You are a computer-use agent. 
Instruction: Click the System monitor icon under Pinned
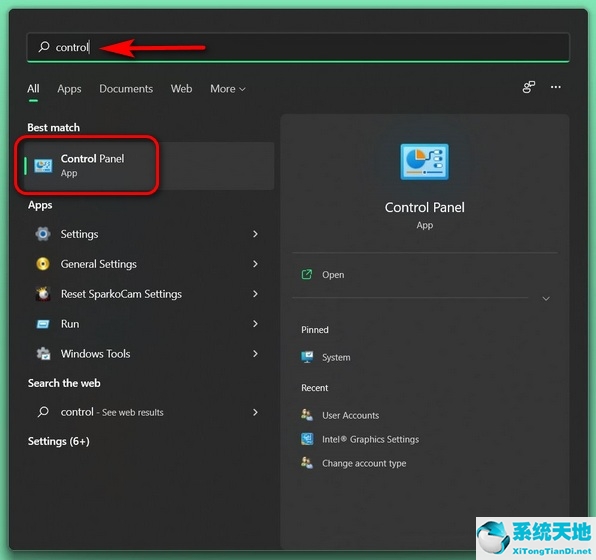coord(307,357)
